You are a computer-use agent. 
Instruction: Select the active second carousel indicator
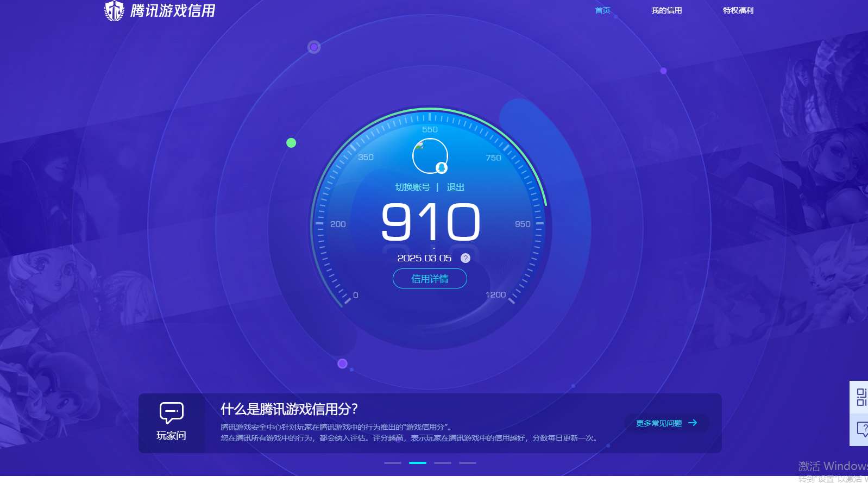(418, 463)
